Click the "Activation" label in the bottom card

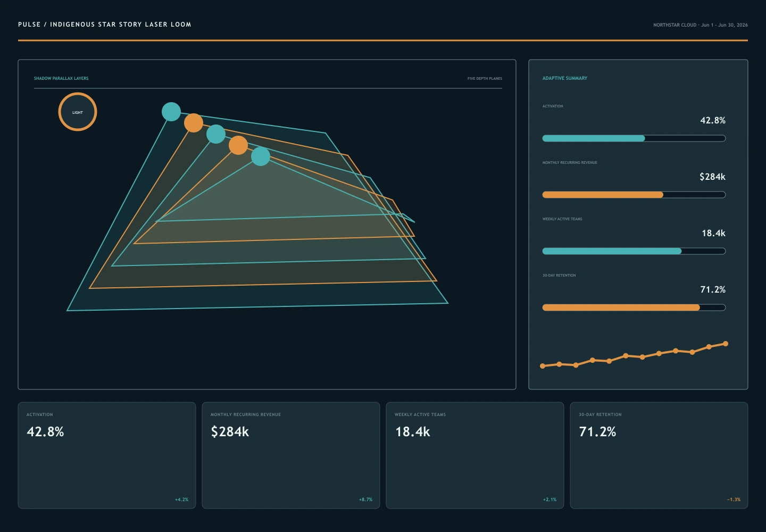(x=40, y=414)
